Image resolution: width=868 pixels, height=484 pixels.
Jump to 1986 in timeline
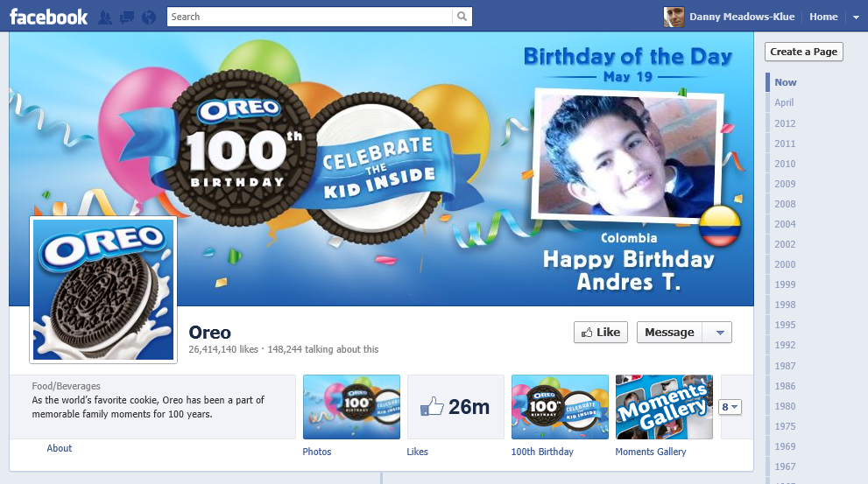point(785,386)
